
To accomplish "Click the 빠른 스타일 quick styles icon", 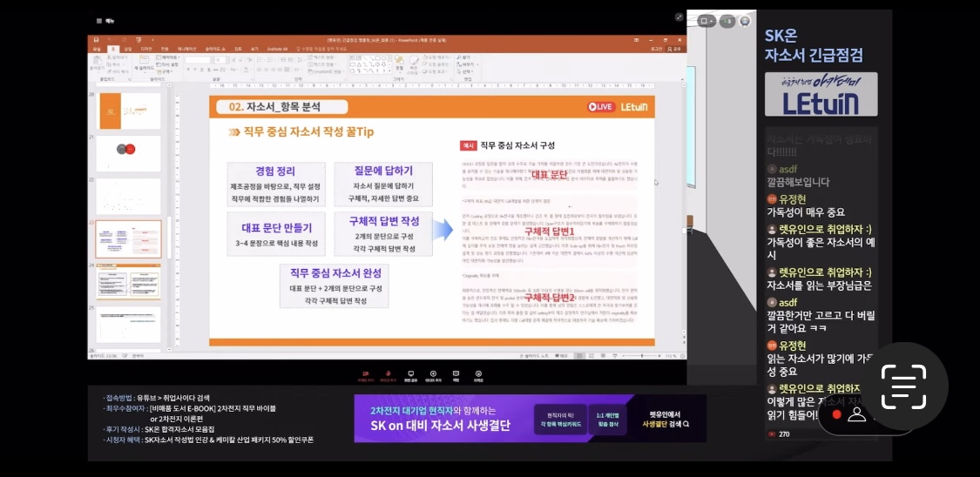I will click(x=414, y=63).
